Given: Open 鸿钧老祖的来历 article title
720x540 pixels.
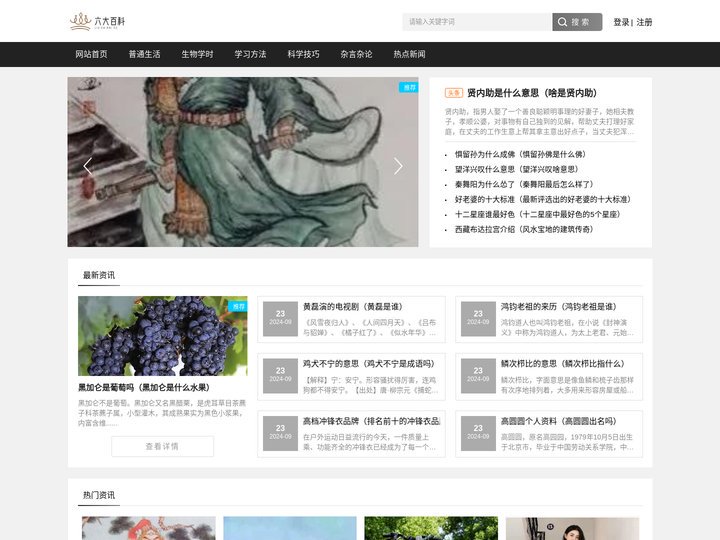Looking at the screenshot, I should [x=559, y=307].
